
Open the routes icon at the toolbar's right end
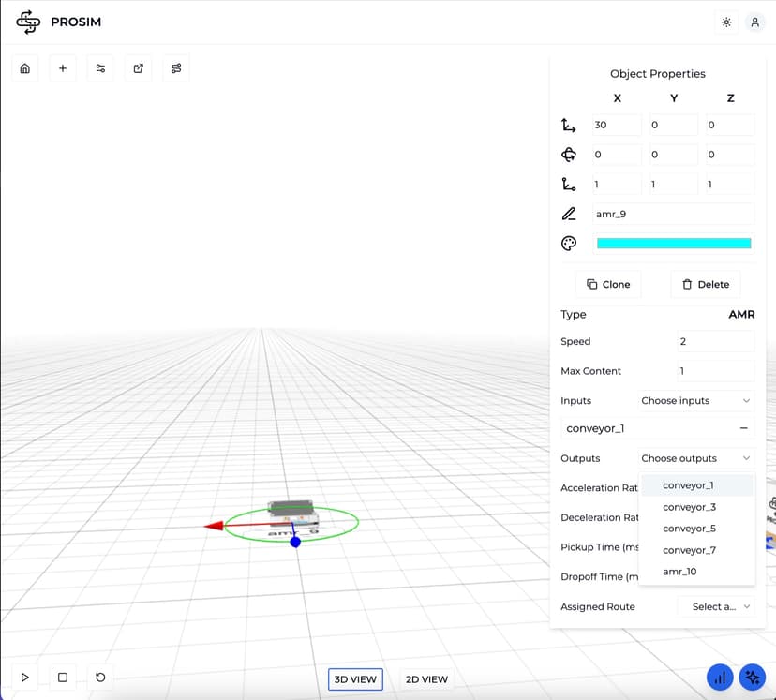coord(175,67)
